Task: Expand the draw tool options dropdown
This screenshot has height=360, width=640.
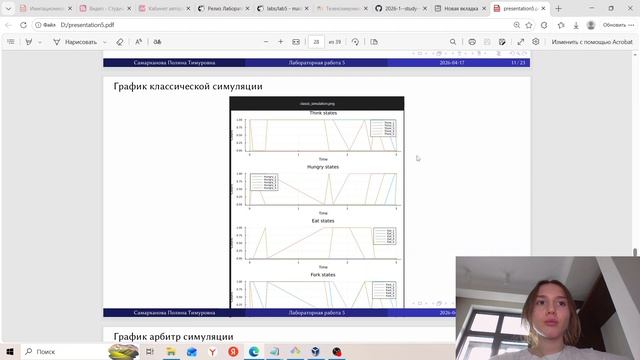Action: (x=104, y=42)
